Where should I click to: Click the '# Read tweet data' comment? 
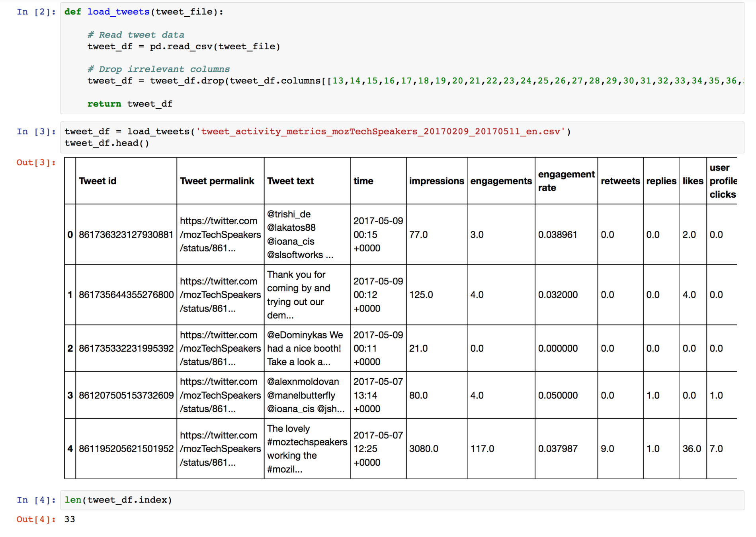pyautogui.click(x=136, y=35)
